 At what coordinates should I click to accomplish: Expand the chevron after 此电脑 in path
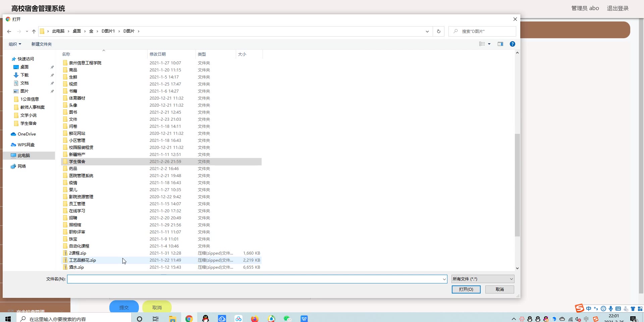pos(68,31)
